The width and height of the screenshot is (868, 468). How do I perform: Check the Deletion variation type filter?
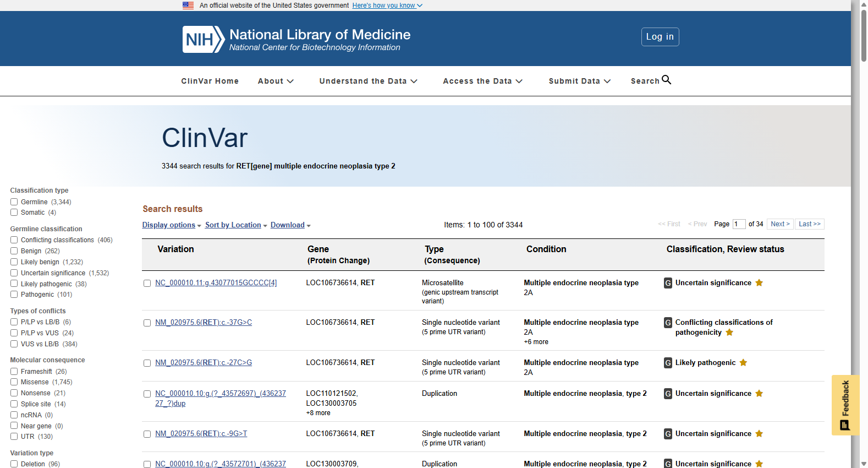[x=14, y=464]
